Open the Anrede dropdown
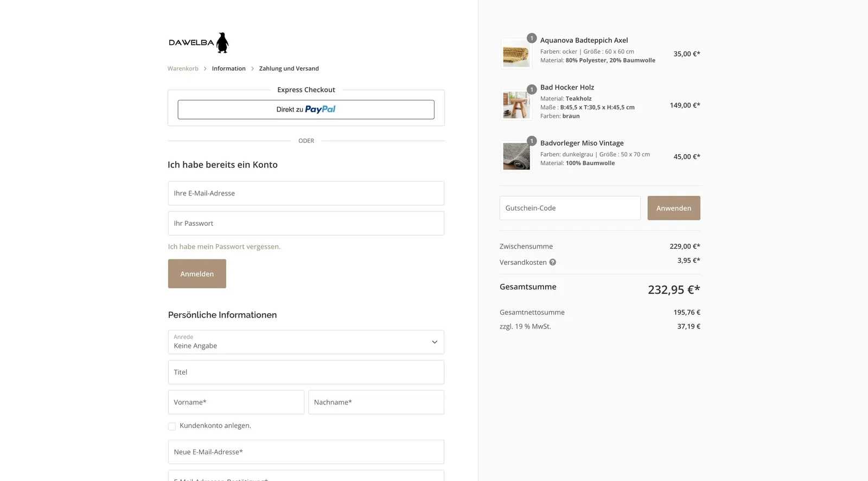Image resolution: width=868 pixels, height=481 pixels. pyautogui.click(x=306, y=342)
